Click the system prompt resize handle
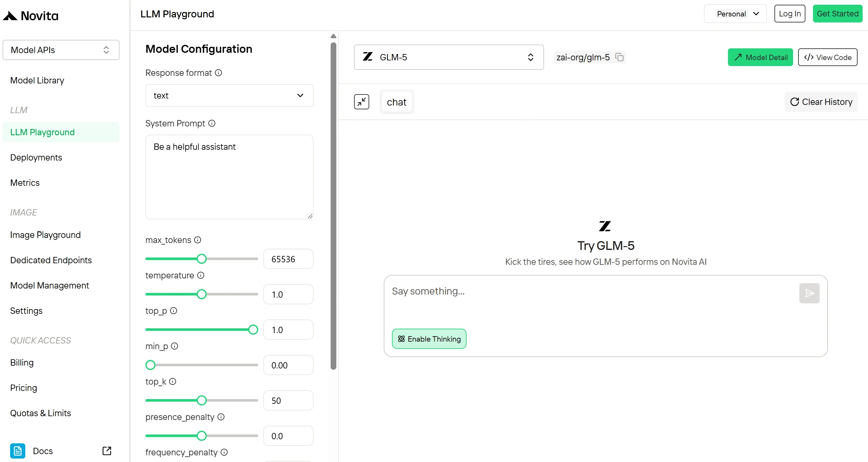This screenshot has height=462, width=868. (x=310, y=216)
